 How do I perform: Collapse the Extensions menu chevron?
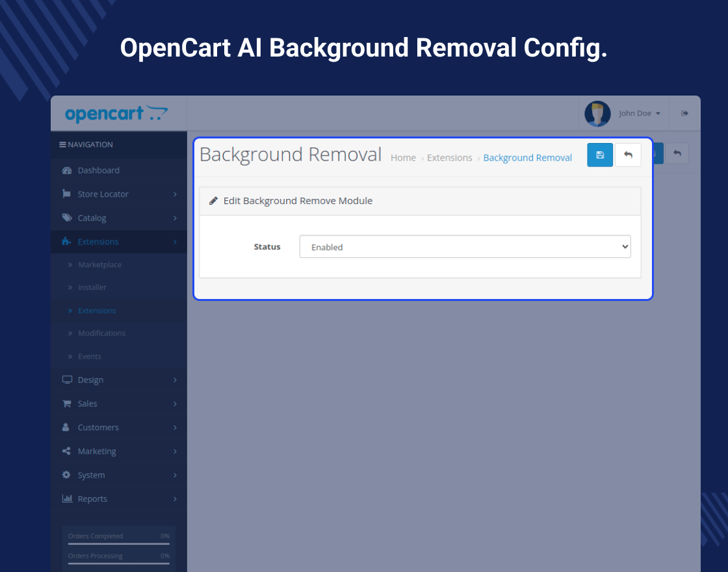tap(175, 241)
